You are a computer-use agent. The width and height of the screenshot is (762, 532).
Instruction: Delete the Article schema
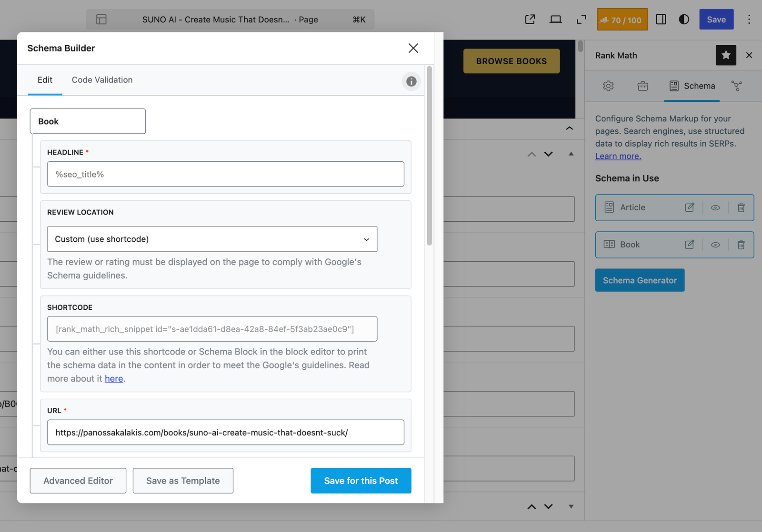click(741, 207)
